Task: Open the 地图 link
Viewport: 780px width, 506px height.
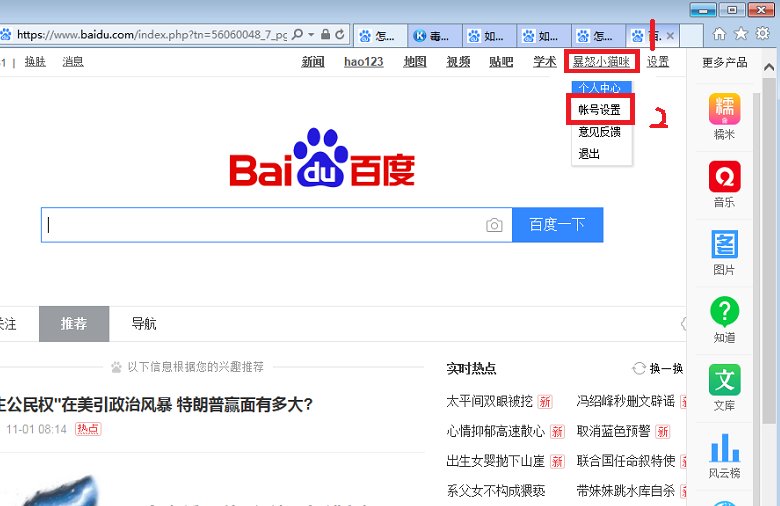Action: [415, 62]
